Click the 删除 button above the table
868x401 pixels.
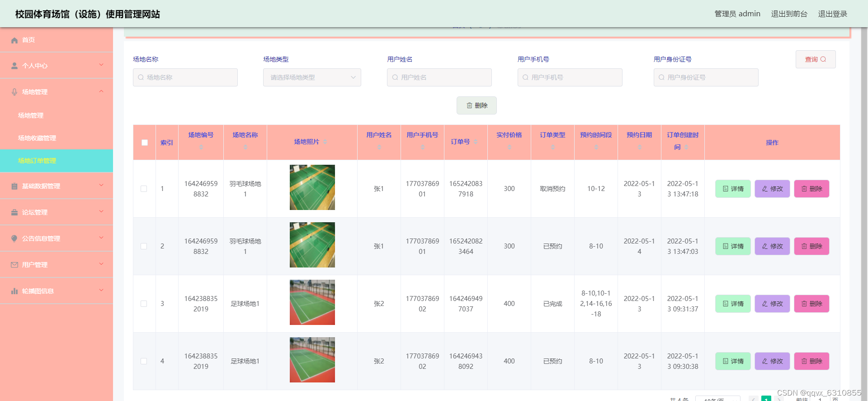(476, 105)
